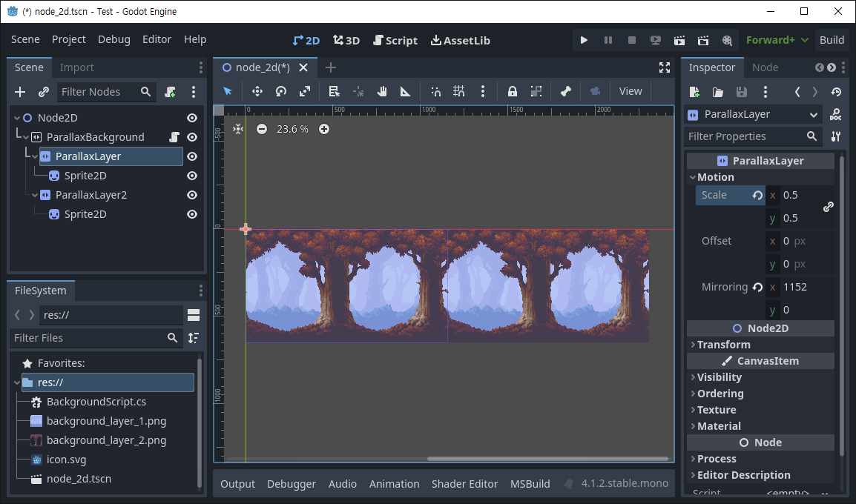This screenshot has height=504, width=856.
Task: Toggle ParallaxBackground visibility
Action: tap(192, 137)
